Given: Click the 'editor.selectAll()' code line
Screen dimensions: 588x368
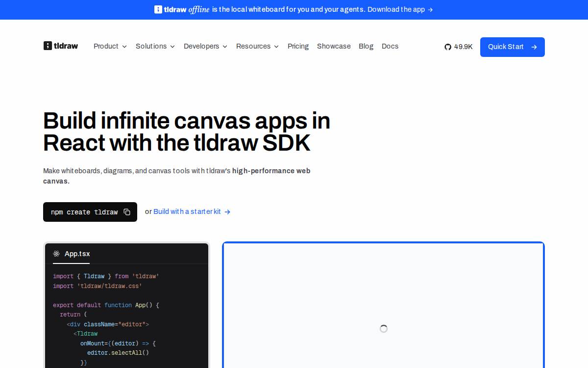Looking at the screenshot, I should coord(118,353).
